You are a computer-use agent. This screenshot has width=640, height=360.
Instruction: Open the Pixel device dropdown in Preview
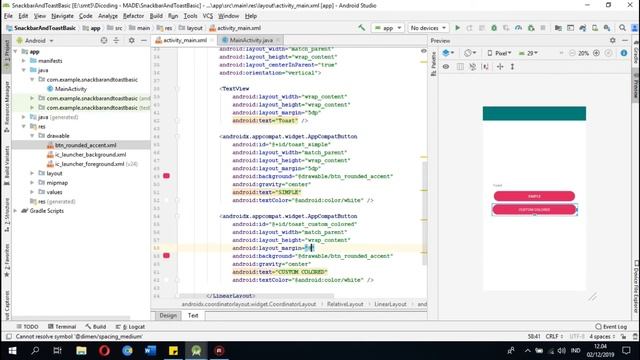coord(499,53)
